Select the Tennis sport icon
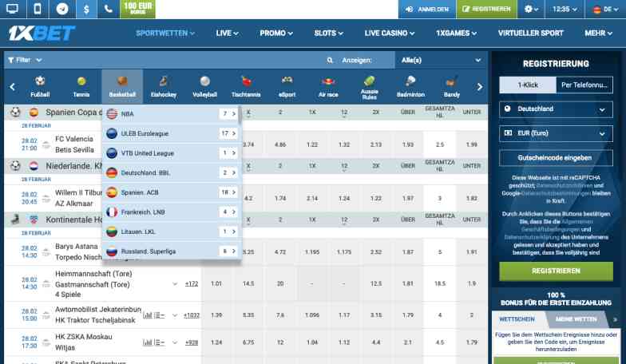626x364 pixels. [x=81, y=86]
